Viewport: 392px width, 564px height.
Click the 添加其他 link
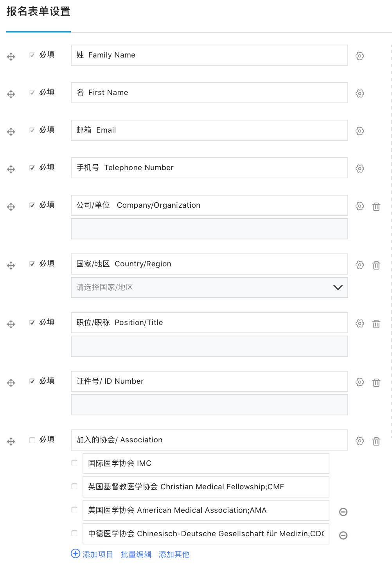click(174, 554)
